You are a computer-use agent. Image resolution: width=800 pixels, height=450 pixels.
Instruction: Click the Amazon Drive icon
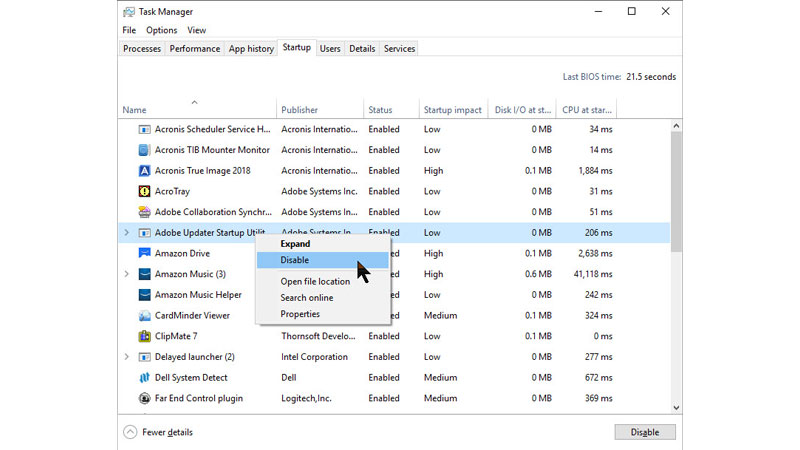click(144, 254)
